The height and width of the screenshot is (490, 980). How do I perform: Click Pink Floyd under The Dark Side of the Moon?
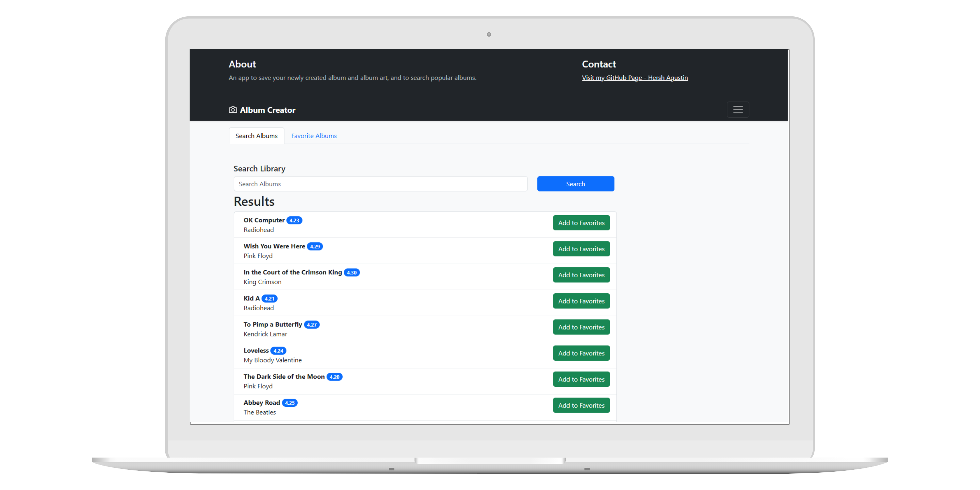(x=258, y=386)
